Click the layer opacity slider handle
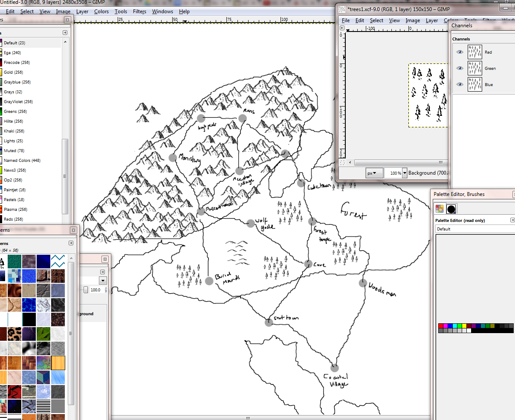This screenshot has height=420, width=515. pyautogui.click(x=86, y=290)
